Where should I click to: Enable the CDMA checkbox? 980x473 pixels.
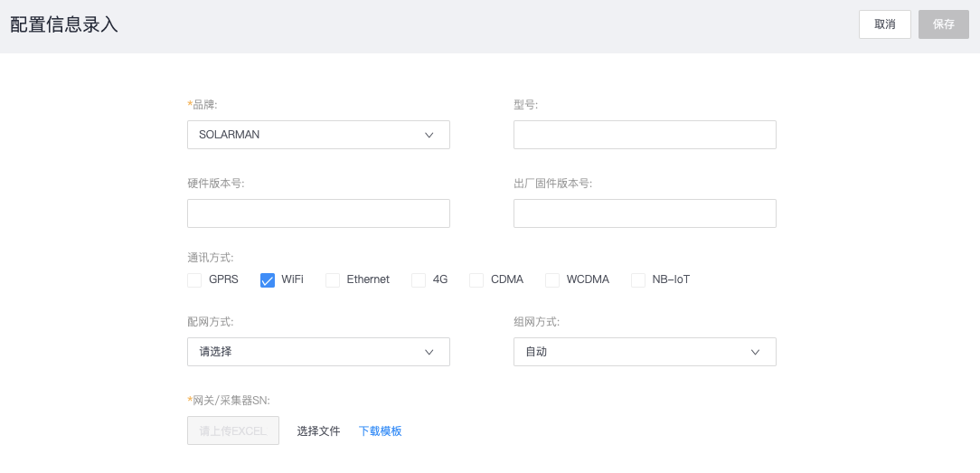click(476, 280)
